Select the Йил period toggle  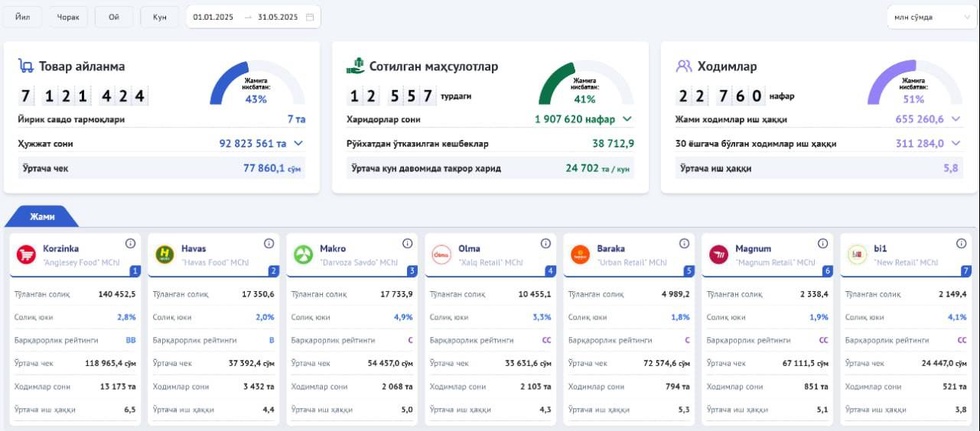click(22, 17)
